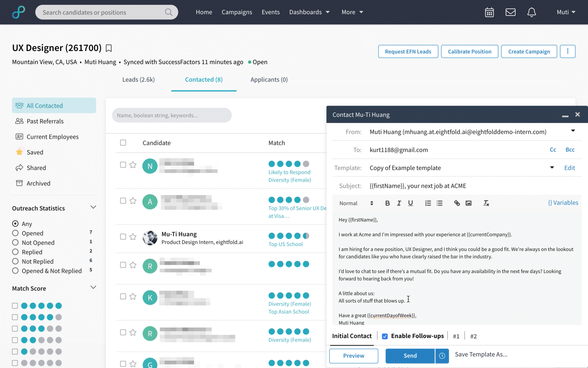Open follow-up #2 tab

473,336
